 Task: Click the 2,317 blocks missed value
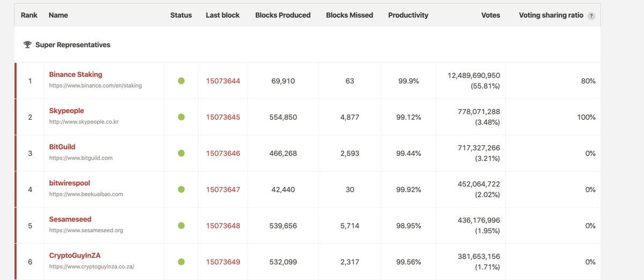350,262
